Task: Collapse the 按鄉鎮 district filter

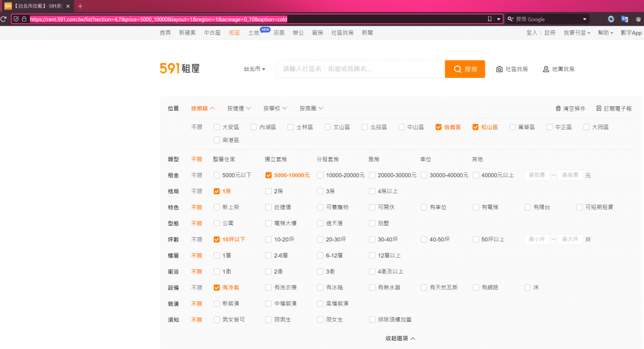Action: pyautogui.click(x=203, y=108)
